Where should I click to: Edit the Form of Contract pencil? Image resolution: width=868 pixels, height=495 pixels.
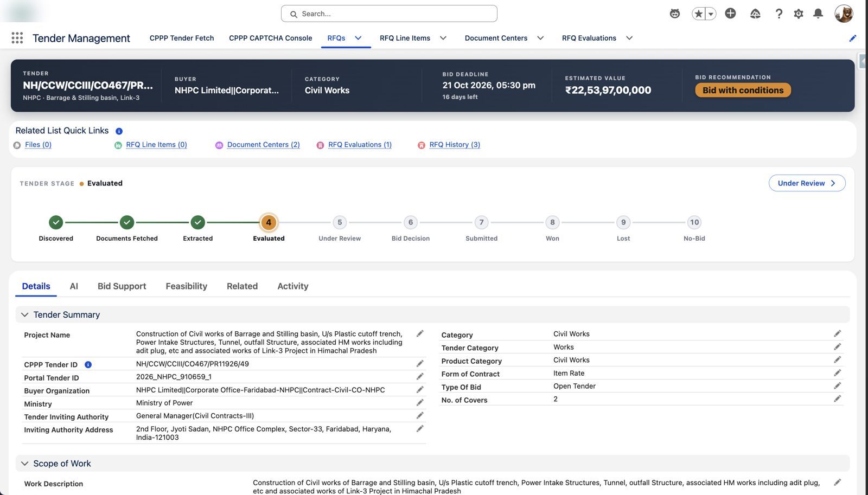coord(837,373)
